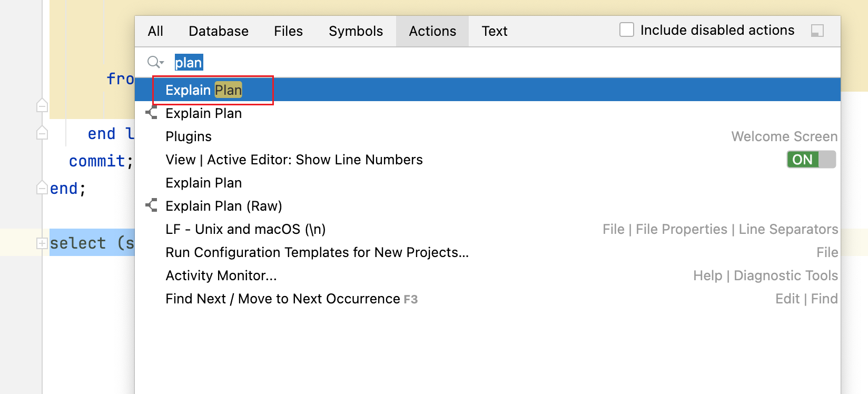The image size is (868, 394).
Task: Select Run Configuration Templates for New Projects
Action: (x=317, y=252)
